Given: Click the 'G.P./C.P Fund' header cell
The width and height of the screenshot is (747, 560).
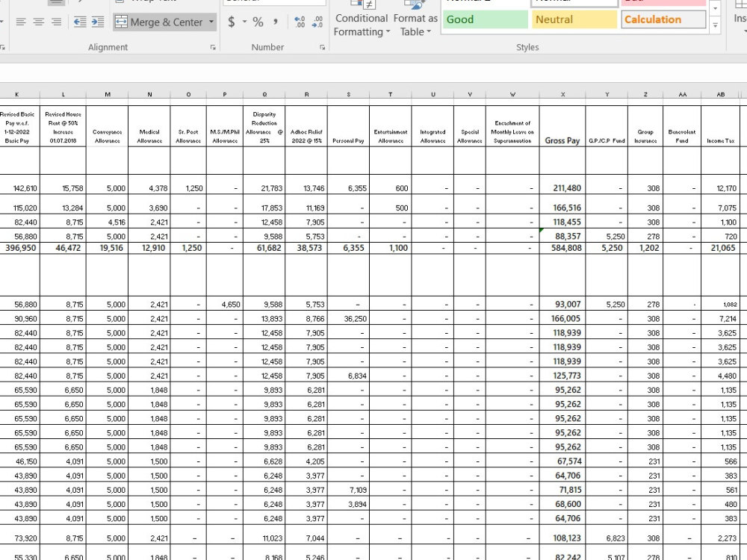Looking at the screenshot, I should (x=607, y=126).
